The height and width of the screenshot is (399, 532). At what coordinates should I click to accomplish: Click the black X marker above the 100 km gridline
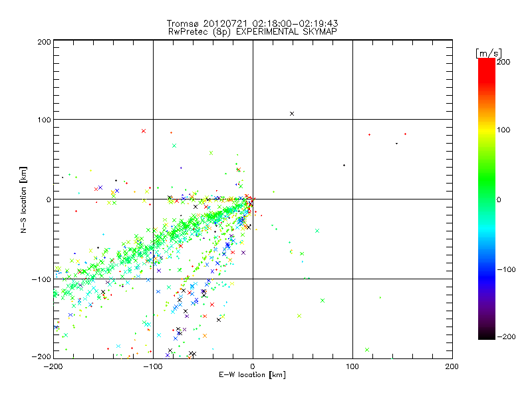click(292, 114)
